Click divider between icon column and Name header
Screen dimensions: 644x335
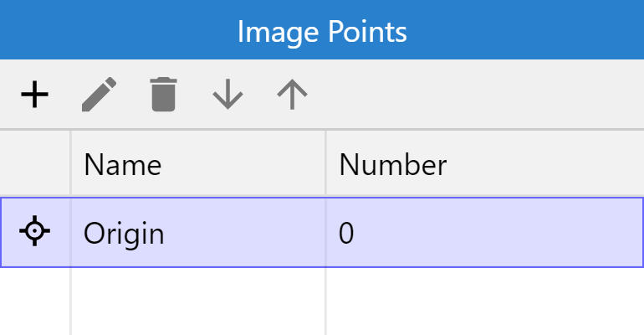(x=70, y=163)
